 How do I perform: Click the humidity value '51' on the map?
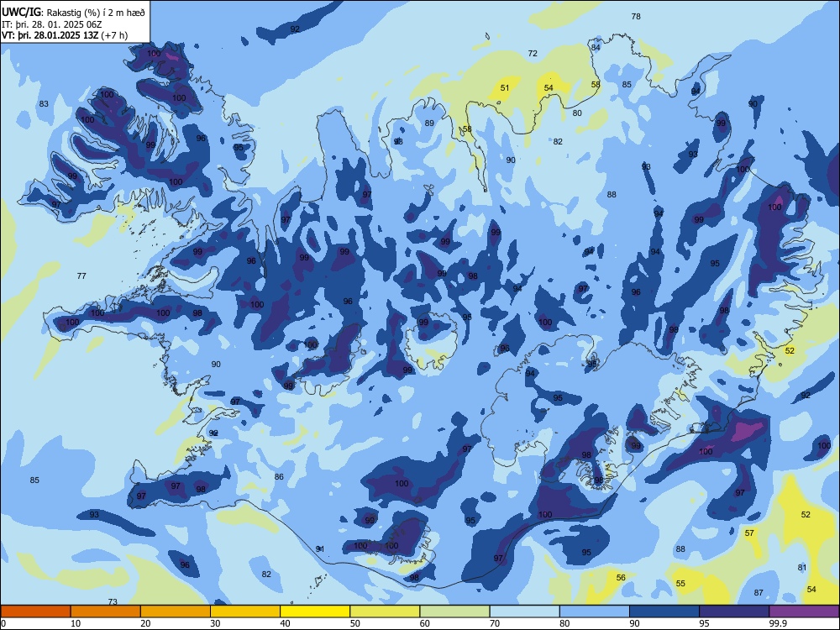click(505, 88)
